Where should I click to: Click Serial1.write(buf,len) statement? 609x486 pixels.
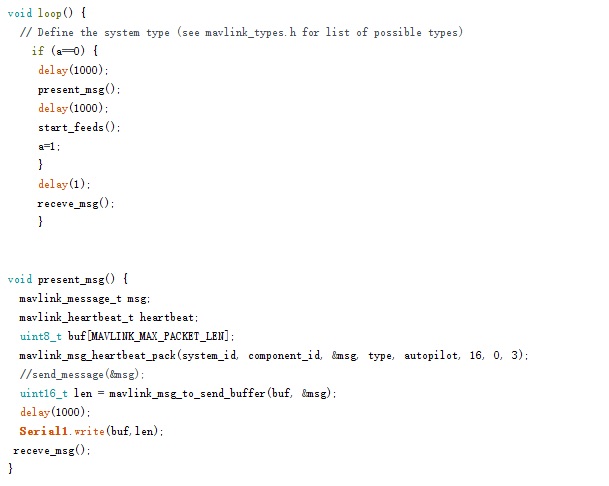tap(92, 431)
